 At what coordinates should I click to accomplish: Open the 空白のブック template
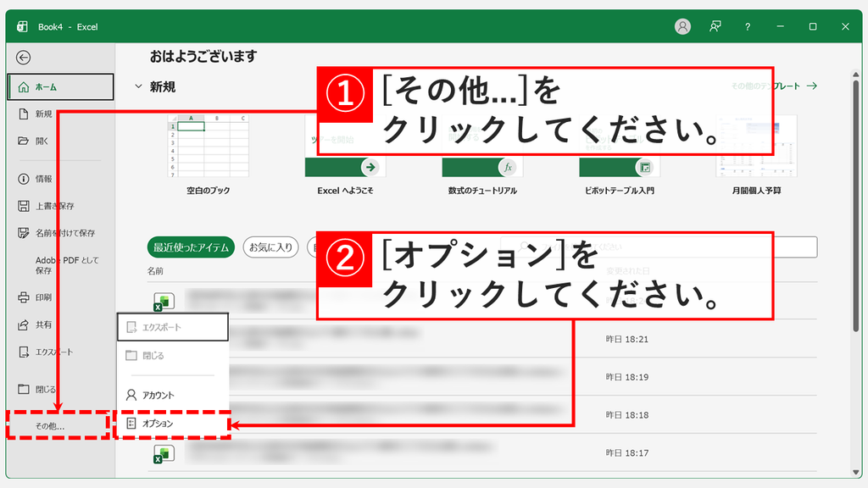[x=209, y=156]
